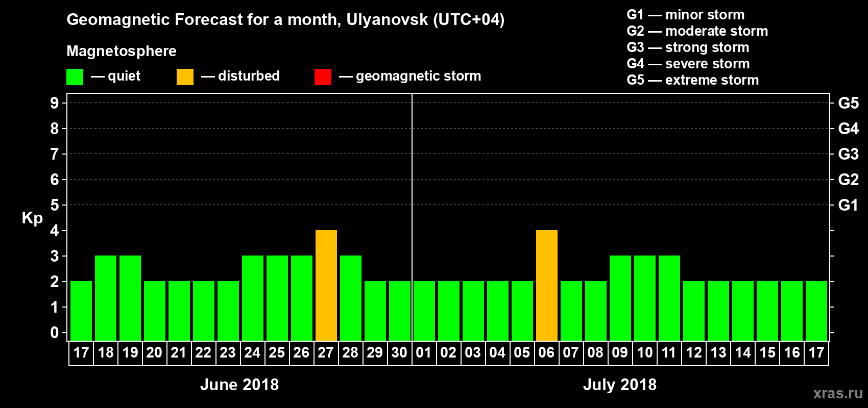This screenshot has height=408, width=868.
Task: Click the Kp value 9 axis label
Action: (x=55, y=103)
